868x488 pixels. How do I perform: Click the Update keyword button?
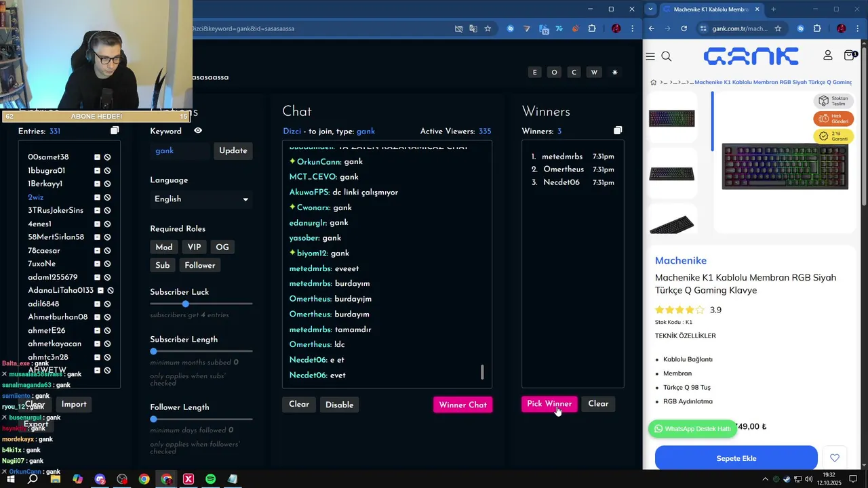pyautogui.click(x=233, y=151)
